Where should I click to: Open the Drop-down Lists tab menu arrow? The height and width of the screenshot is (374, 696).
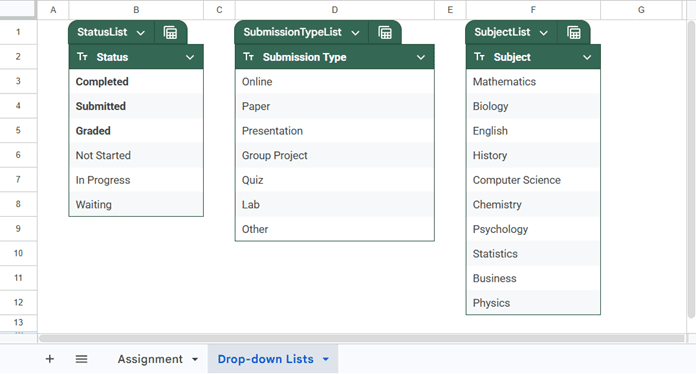click(x=326, y=359)
